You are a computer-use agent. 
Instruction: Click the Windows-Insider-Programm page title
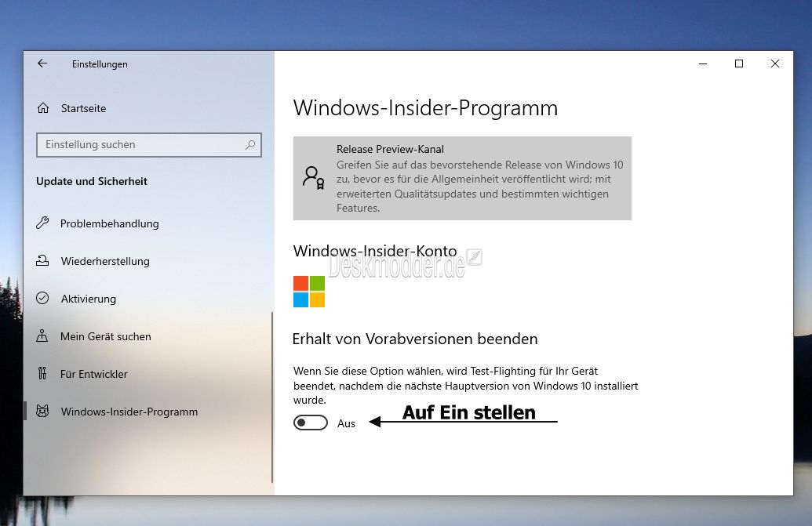click(x=425, y=108)
